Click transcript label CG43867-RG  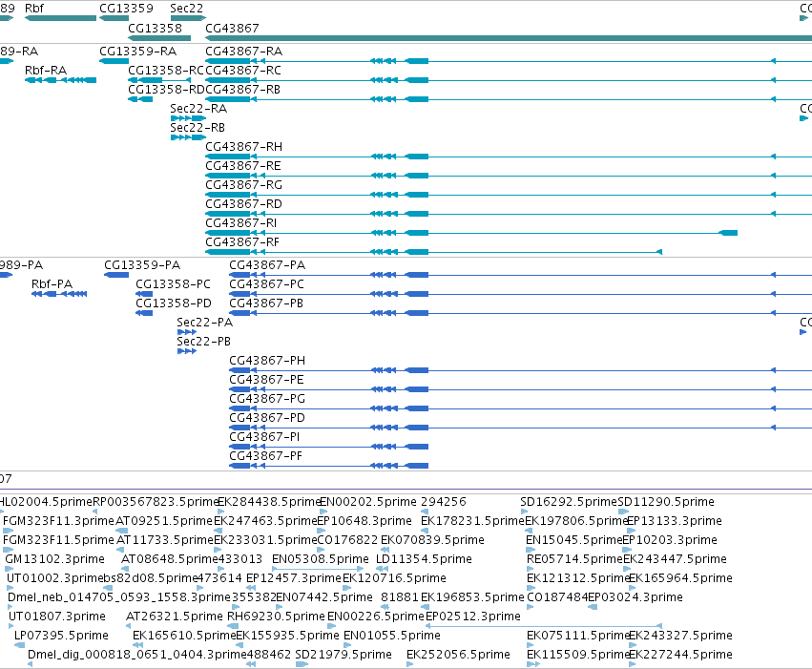[x=244, y=185]
